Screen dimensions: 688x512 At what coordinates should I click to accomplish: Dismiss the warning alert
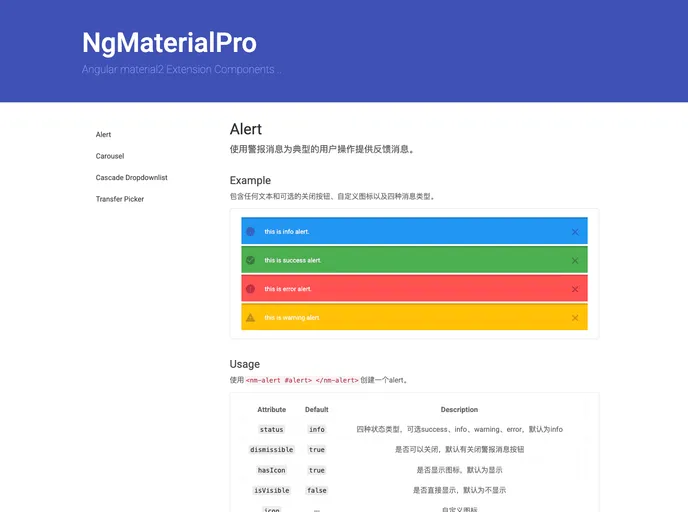pos(575,318)
